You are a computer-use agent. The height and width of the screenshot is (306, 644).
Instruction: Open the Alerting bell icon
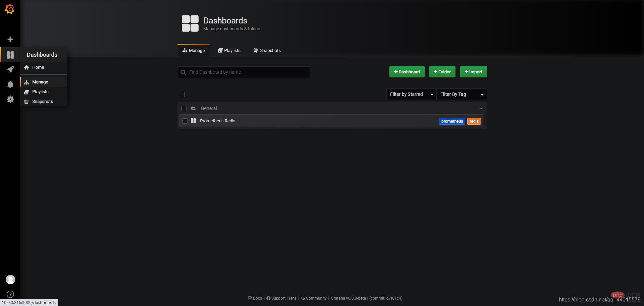tap(10, 84)
